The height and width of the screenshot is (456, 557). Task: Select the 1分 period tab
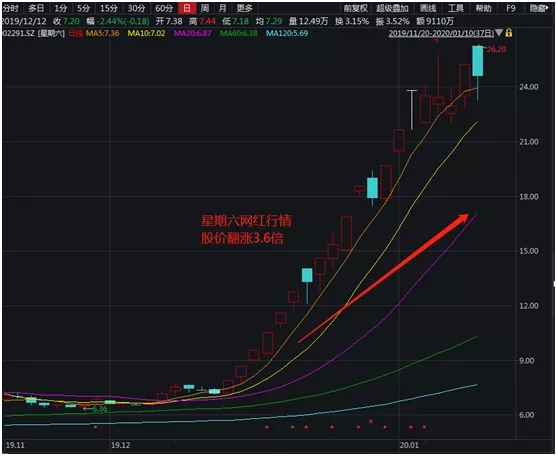(x=61, y=8)
